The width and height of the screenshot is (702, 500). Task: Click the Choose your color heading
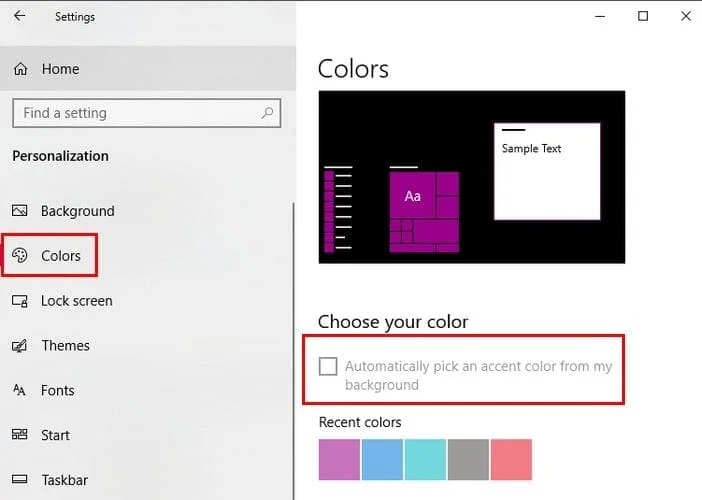pyautogui.click(x=393, y=322)
